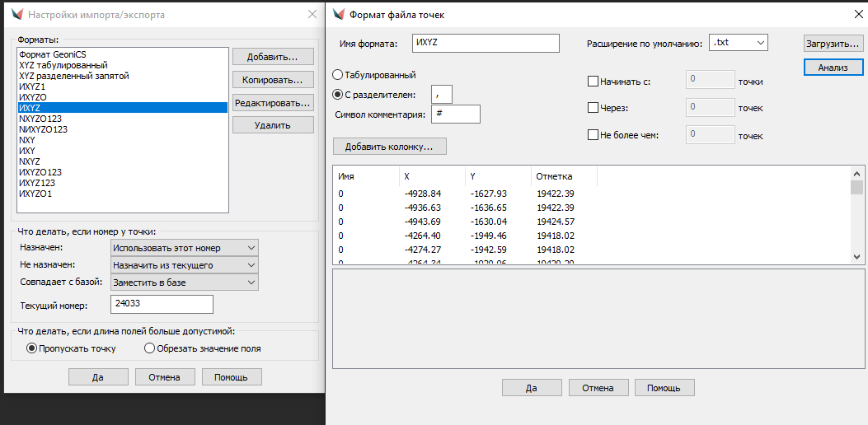Select ИXYZO in formats list
Image resolution: width=868 pixels, height=425 pixels.
point(122,97)
